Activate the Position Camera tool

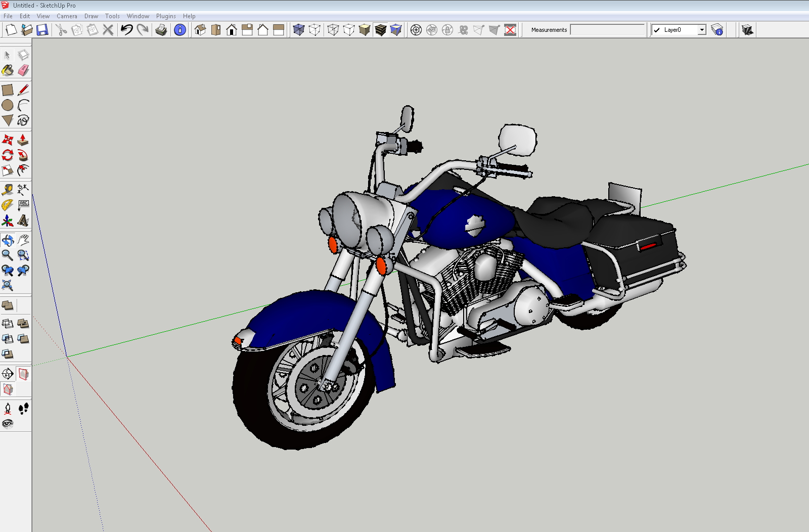point(8,409)
